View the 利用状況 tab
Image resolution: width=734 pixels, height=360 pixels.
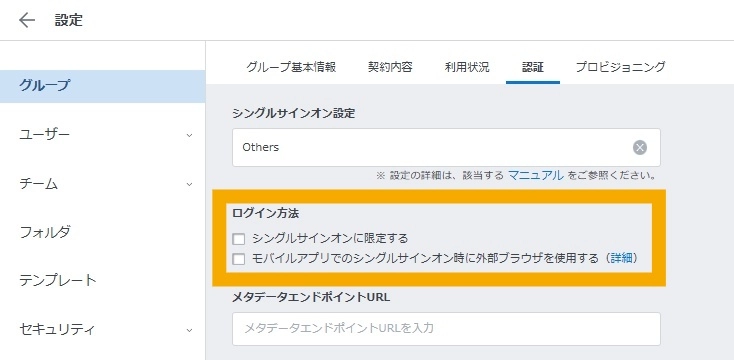pyautogui.click(x=467, y=67)
